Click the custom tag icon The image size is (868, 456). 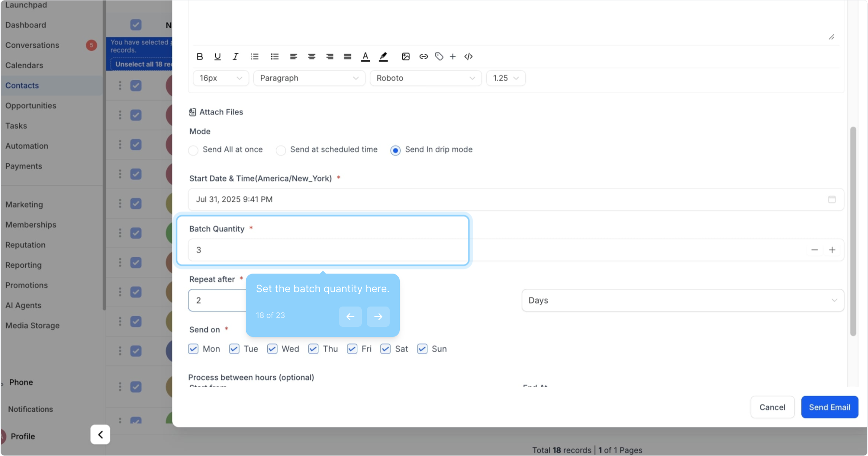tap(439, 57)
